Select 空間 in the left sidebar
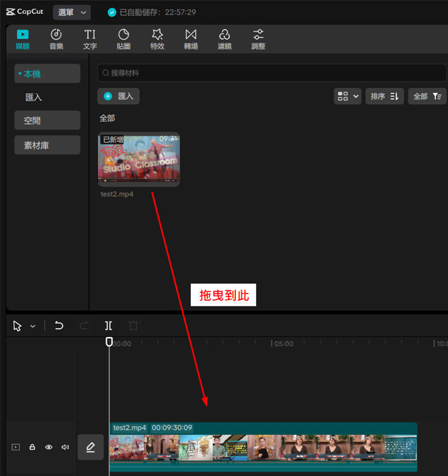Screen dimensions: 448x476 pyautogui.click(x=48, y=120)
